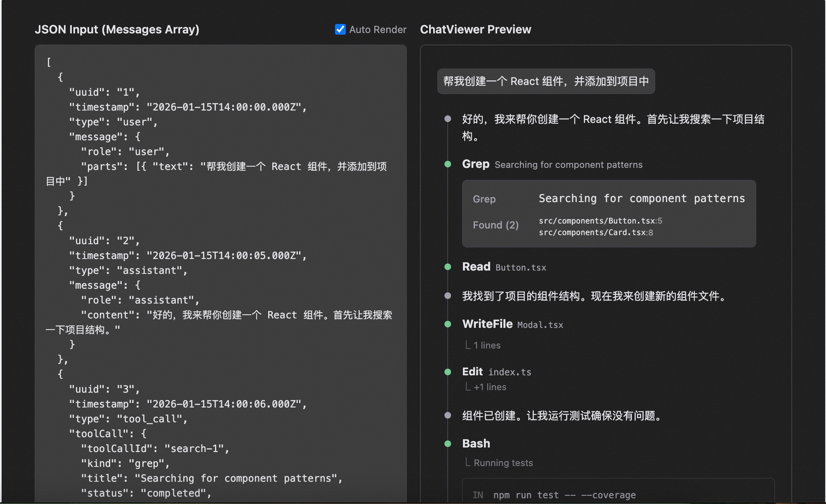Collapse the Grep tool call header

tap(476, 164)
